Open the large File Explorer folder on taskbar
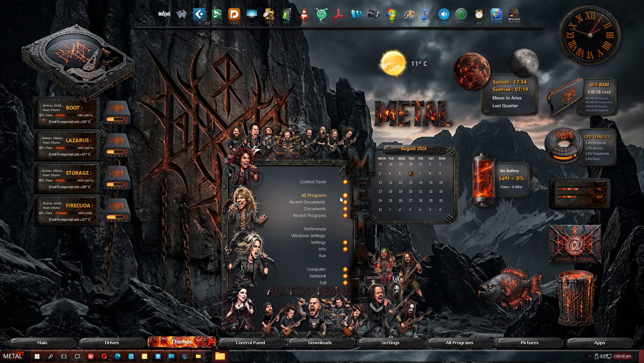644x363 pixels. click(x=220, y=356)
